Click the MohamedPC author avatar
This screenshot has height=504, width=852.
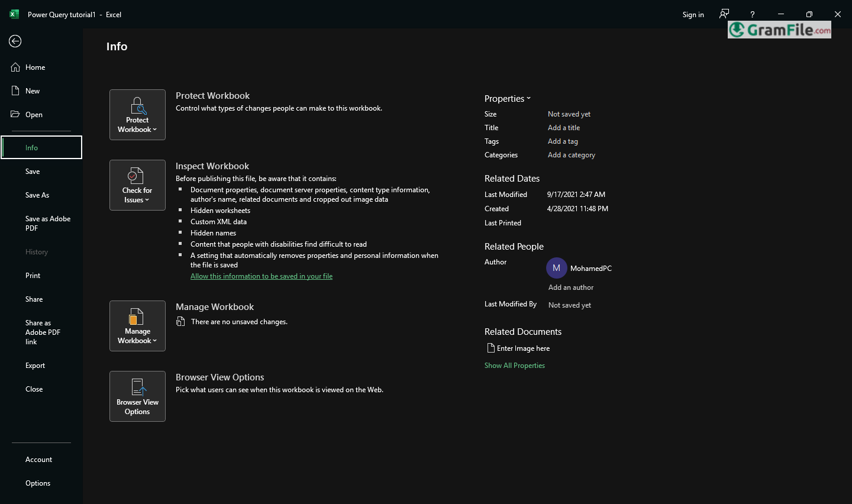557,268
